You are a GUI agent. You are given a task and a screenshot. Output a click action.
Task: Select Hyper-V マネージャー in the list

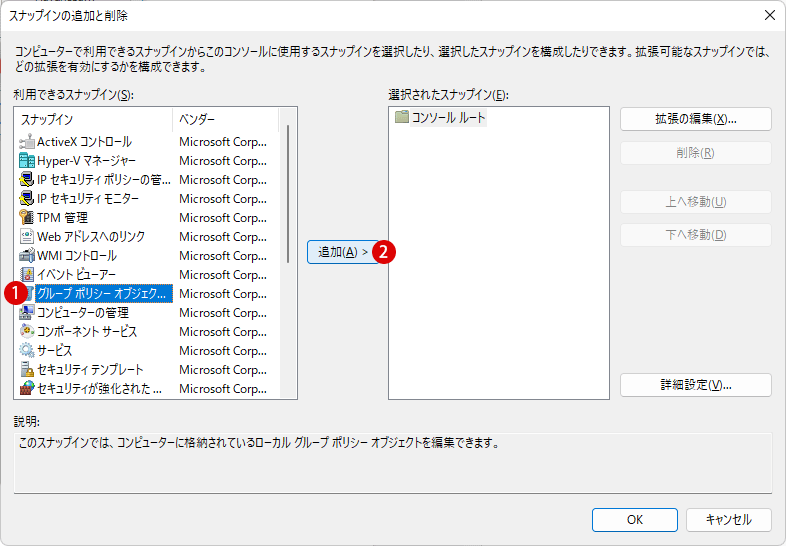(x=86, y=161)
